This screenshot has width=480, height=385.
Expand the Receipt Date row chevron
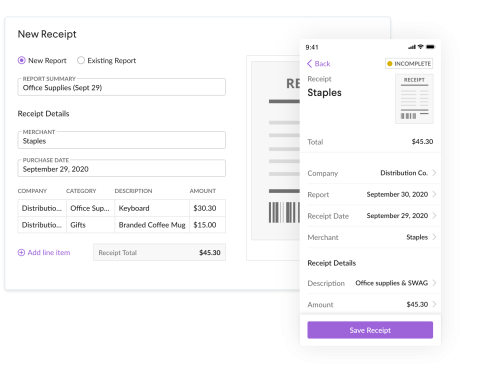pyautogui.click(x=434, y=216)
